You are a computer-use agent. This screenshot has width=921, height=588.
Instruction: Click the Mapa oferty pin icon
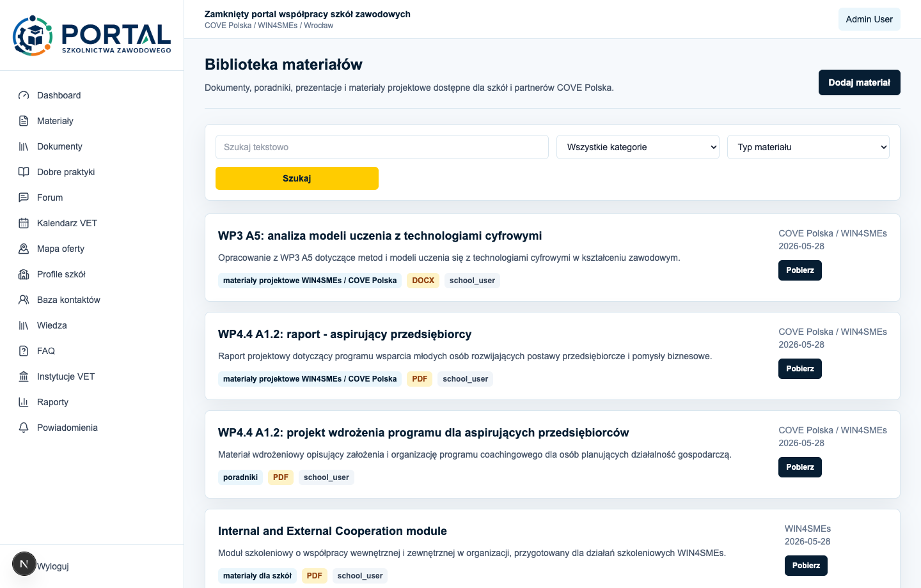(x=24, y=249)
